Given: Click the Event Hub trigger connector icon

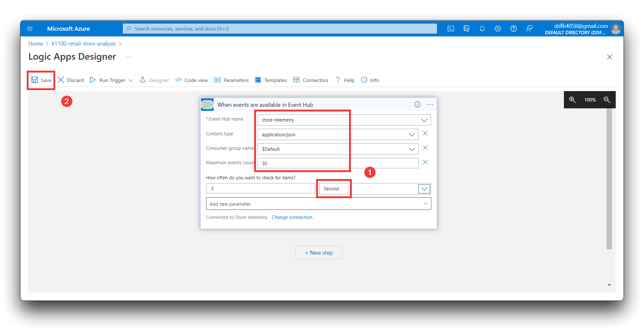Looking at the screenshot, I should 207,105.
